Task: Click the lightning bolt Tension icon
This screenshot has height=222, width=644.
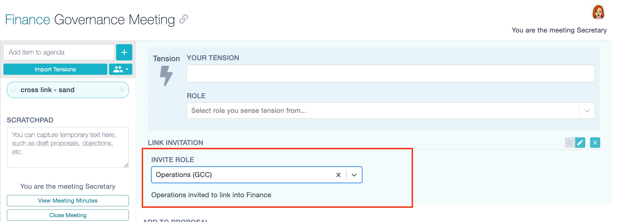Action: tap(166, 76)
